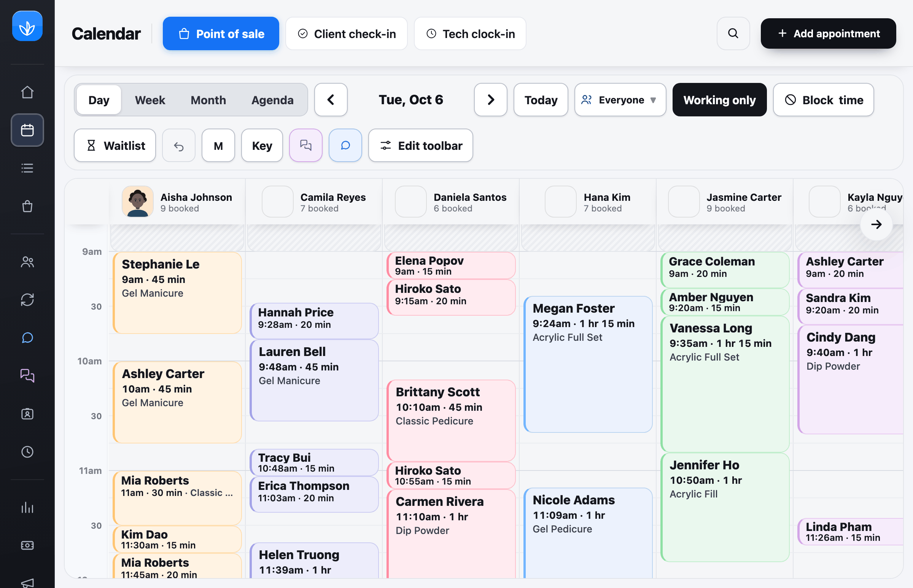Screen dimensions: 913x588
Task: Click Daniela Santos's empty avatar
Action: point(411,202)
